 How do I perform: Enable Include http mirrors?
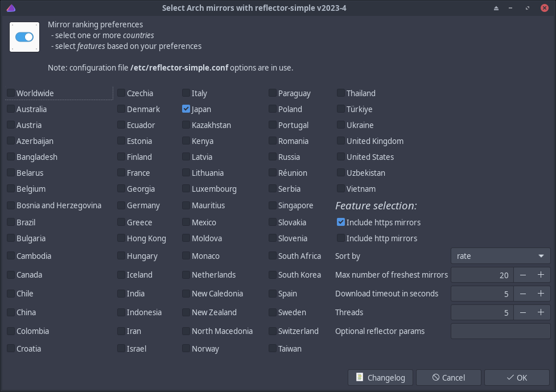(341, 238)
